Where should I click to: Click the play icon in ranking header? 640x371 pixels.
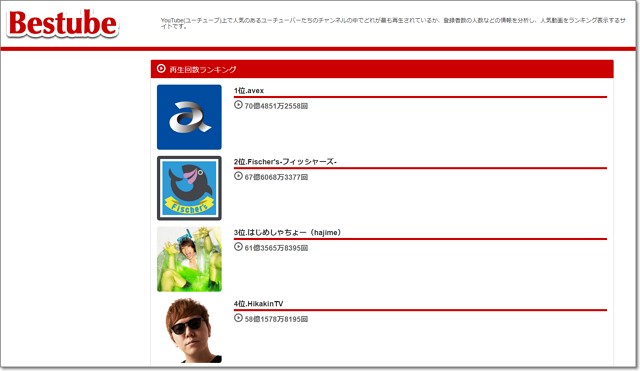(x=161, y=69)
